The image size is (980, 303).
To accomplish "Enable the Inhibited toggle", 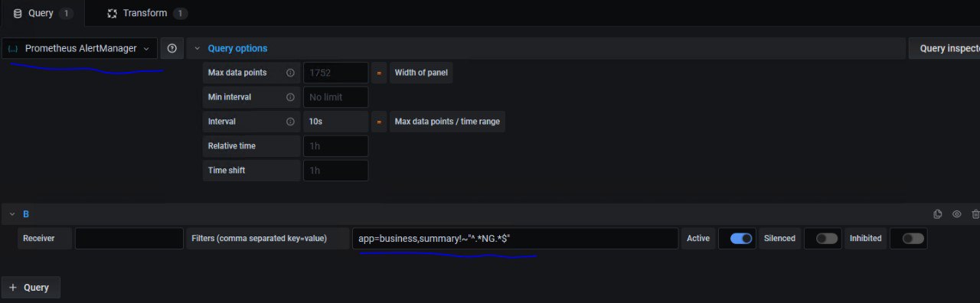I will click(x=913, y=239).
